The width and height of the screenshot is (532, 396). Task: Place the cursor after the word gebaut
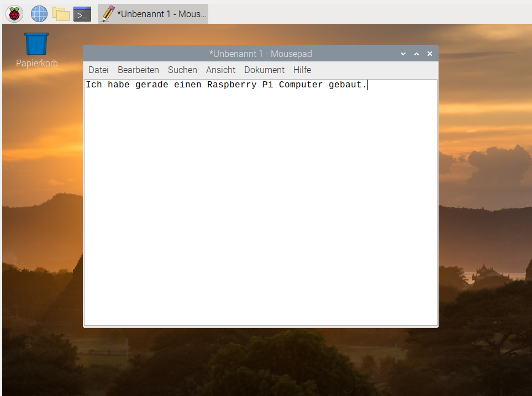pyautogui.click(x=365, y=85)
